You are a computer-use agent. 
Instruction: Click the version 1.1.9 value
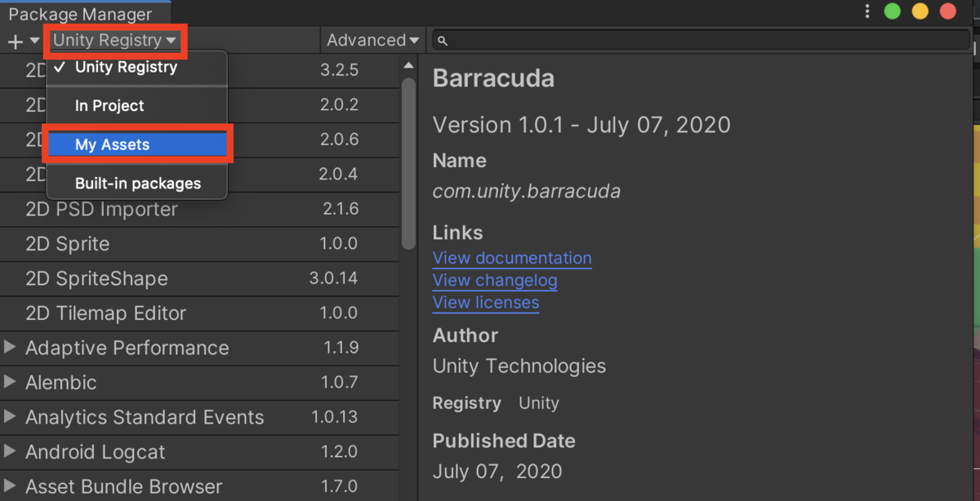point(341,348)
